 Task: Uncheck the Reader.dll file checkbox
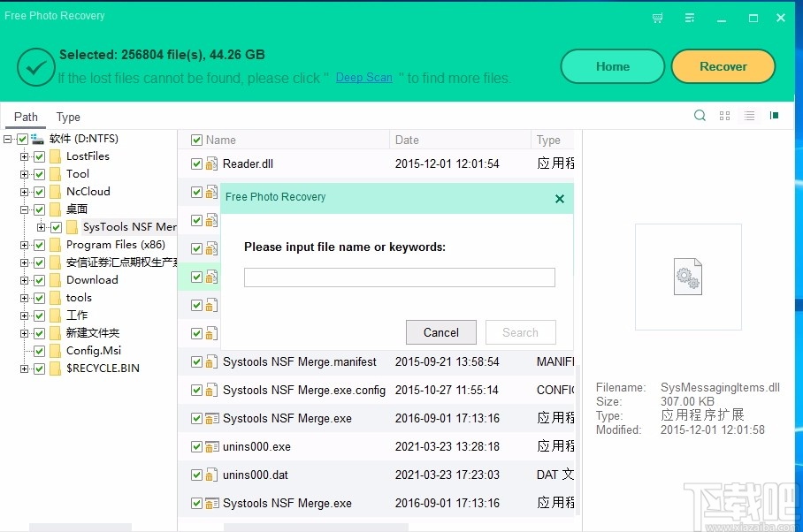click(196, 163)
